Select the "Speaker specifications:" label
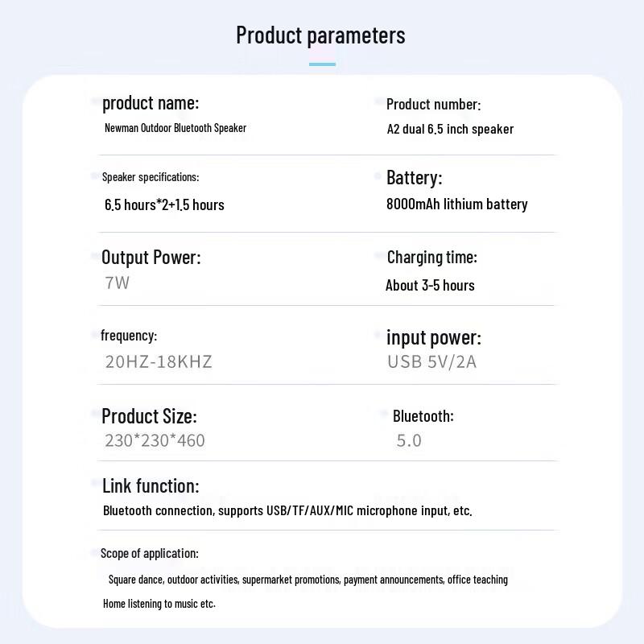 click(x=151, y=177)
